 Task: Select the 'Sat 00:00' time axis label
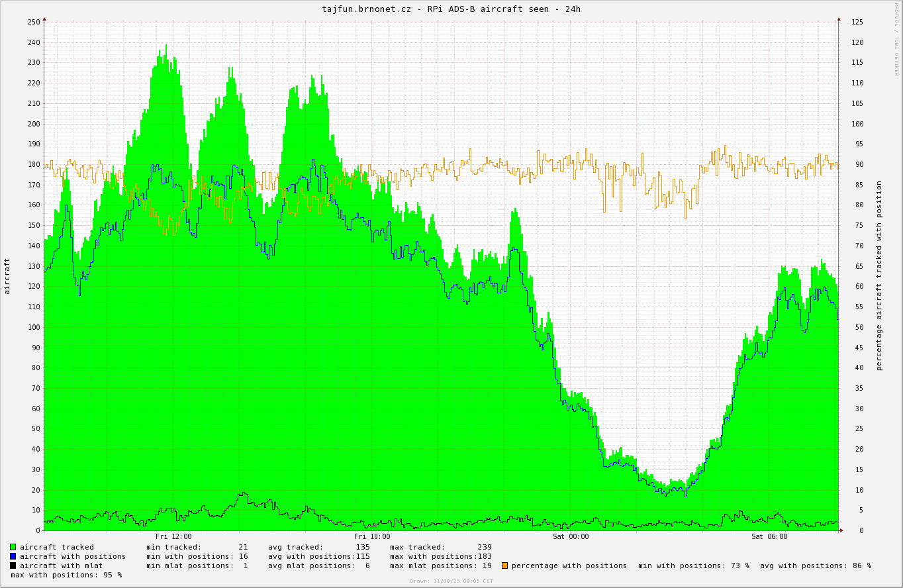[x=571, y=537]
